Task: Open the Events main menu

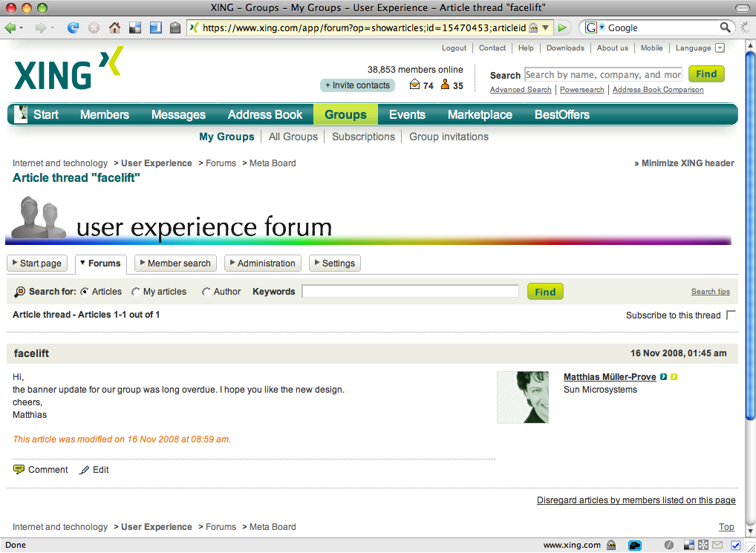Action: (x=408, y=114)
